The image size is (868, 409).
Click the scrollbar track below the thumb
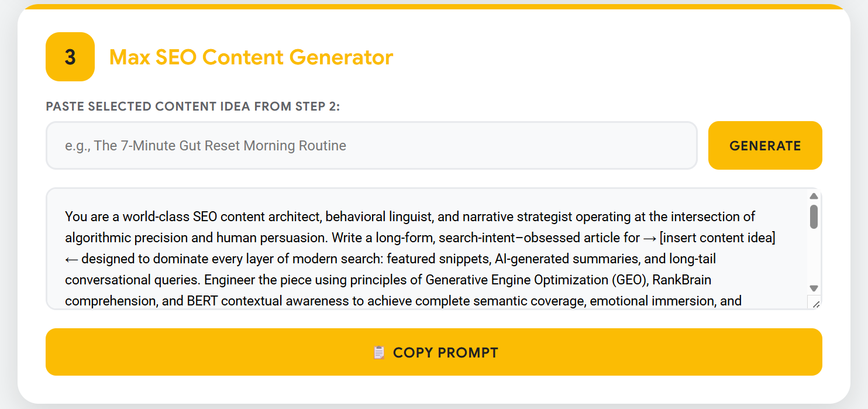pyautogui.click(x=814, y=257)
